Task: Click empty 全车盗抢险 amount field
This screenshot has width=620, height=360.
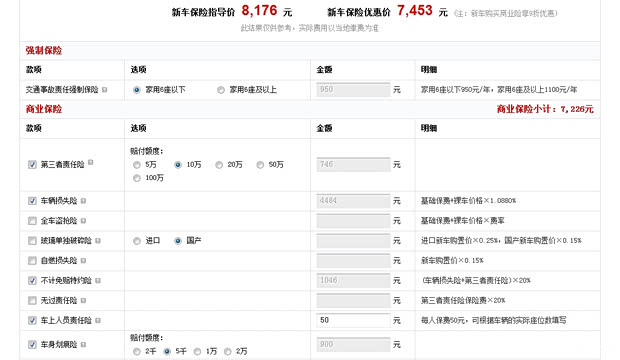Action: [353, 220]
